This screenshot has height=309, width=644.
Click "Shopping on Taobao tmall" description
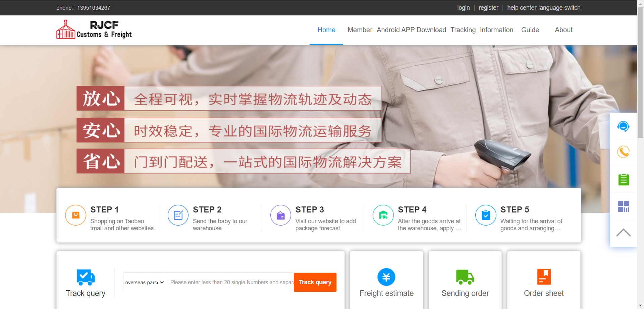(122, 225)
